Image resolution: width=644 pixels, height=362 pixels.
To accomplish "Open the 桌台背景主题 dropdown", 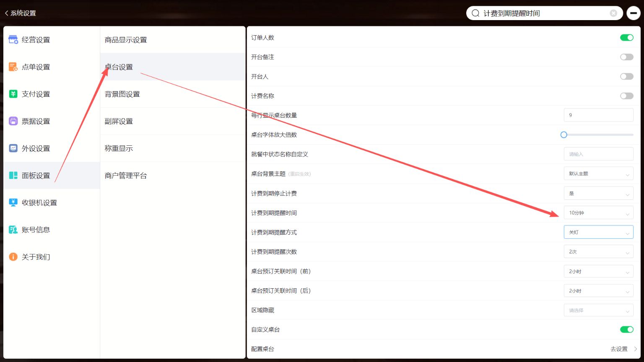I will tap(598, 173).
